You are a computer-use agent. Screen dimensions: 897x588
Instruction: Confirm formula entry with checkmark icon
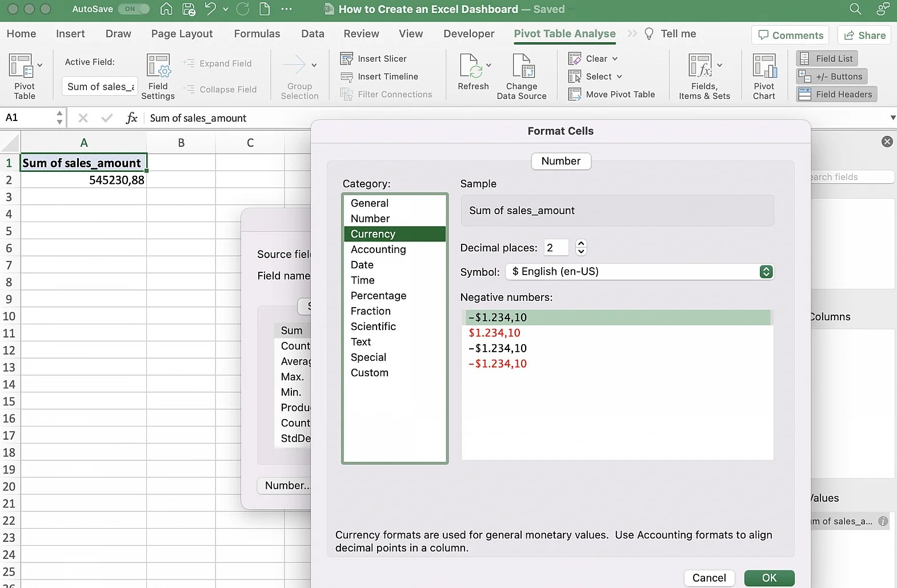[x=107, y=118]
